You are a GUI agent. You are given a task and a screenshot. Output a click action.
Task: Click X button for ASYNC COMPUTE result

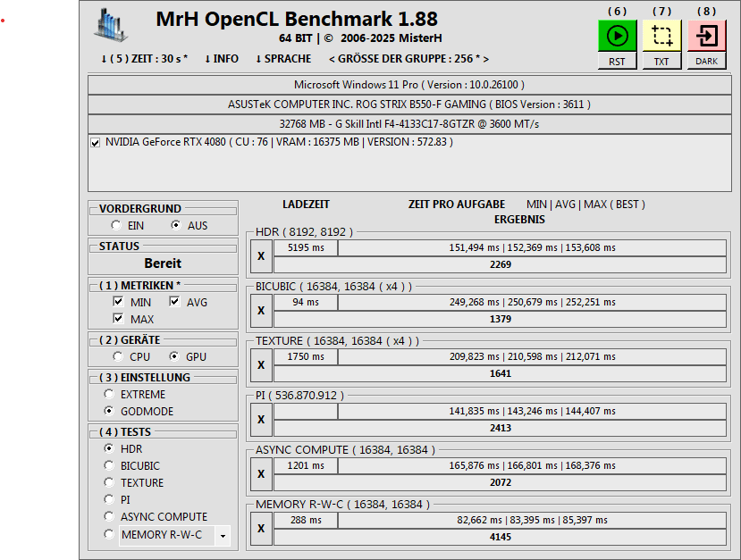click(261, 474)
